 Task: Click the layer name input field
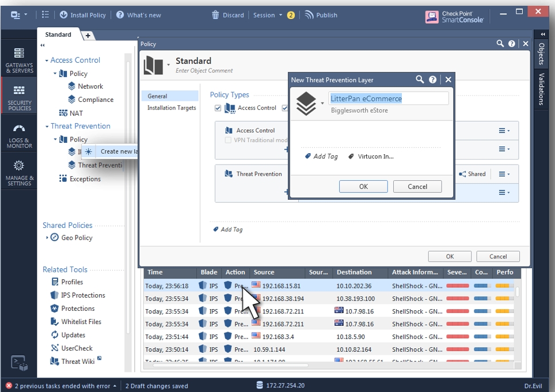(x=388, y=98)
